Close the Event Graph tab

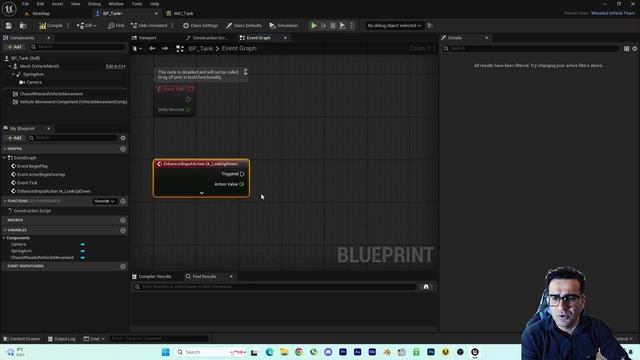tap(285, 38)
